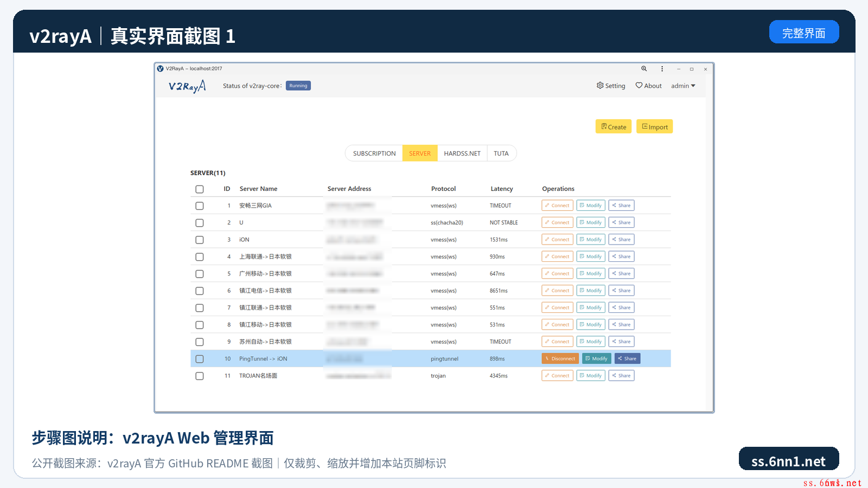Check the box for 镇江电信->日本软银

click(x=200, y=291)
